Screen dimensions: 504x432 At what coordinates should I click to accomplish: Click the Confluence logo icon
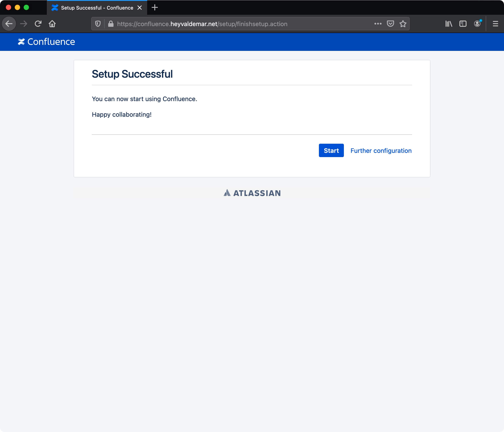coord(21,42)
